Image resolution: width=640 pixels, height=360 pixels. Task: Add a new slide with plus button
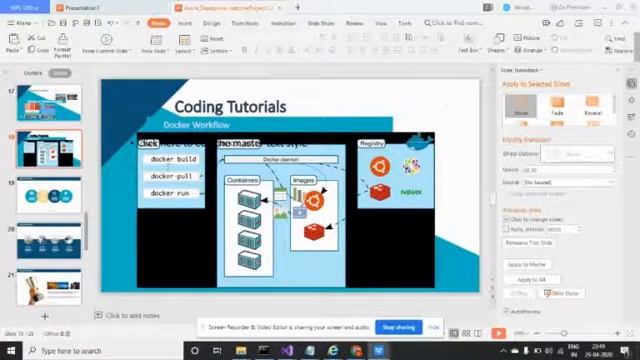(45, 316)
